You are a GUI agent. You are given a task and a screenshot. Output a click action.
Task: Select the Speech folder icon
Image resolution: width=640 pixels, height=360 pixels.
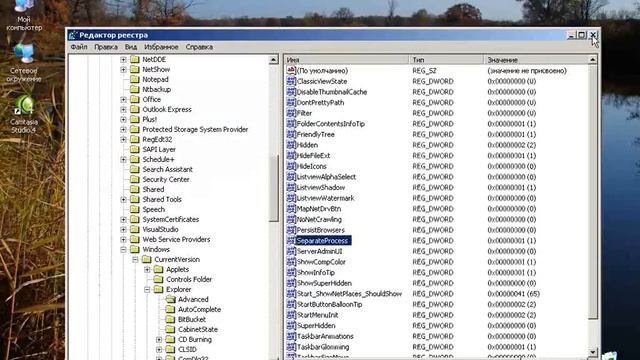tap(135, 209)
